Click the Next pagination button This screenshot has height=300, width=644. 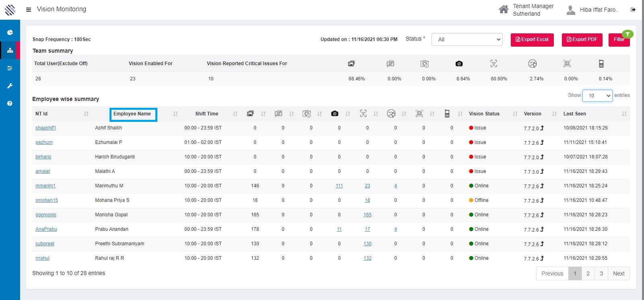619,273
